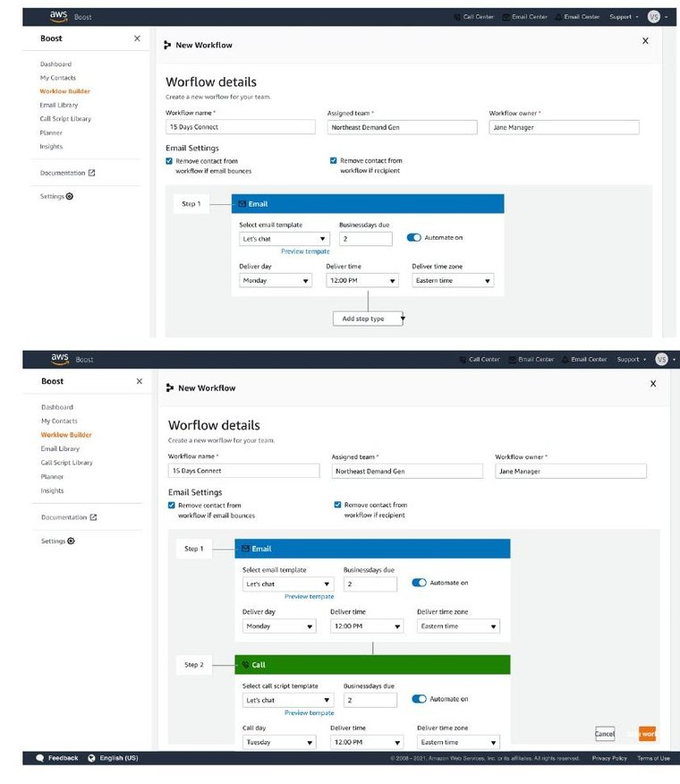The height and width of the screenshot is (784, 680).
Task: Uncheck 'workflow if email bounces' in upper window
Action: coord(169,161)
